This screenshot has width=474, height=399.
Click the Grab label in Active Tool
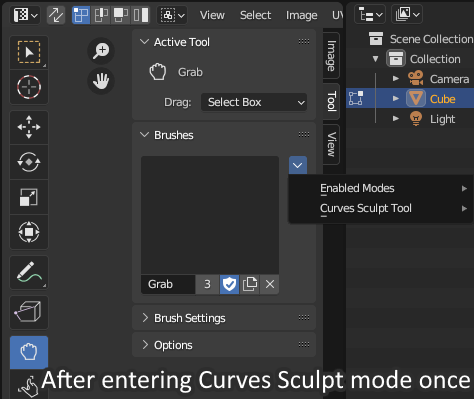tap(190, 72)
